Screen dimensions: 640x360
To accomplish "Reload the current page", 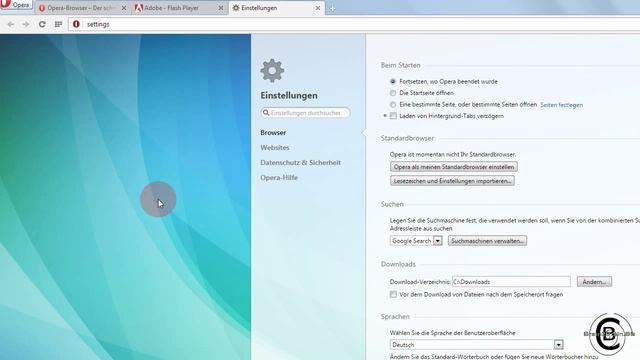I will click(42, 24).
